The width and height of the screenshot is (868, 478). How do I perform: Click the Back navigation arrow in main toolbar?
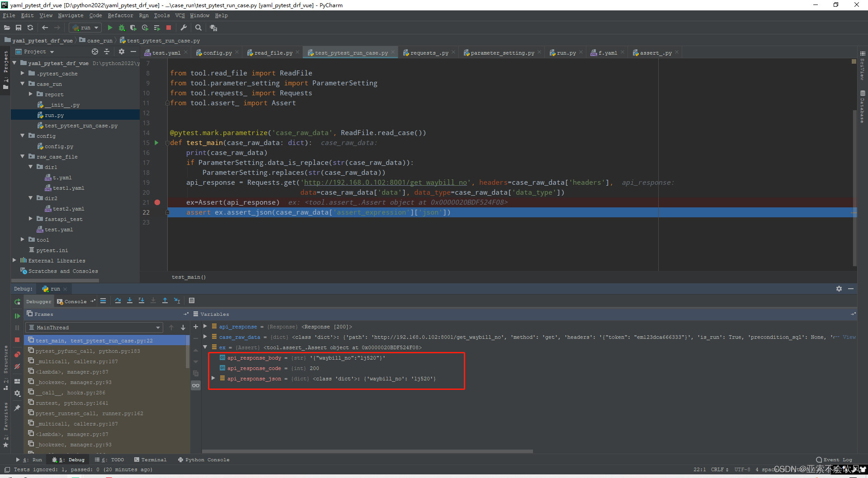pos(45,28)
